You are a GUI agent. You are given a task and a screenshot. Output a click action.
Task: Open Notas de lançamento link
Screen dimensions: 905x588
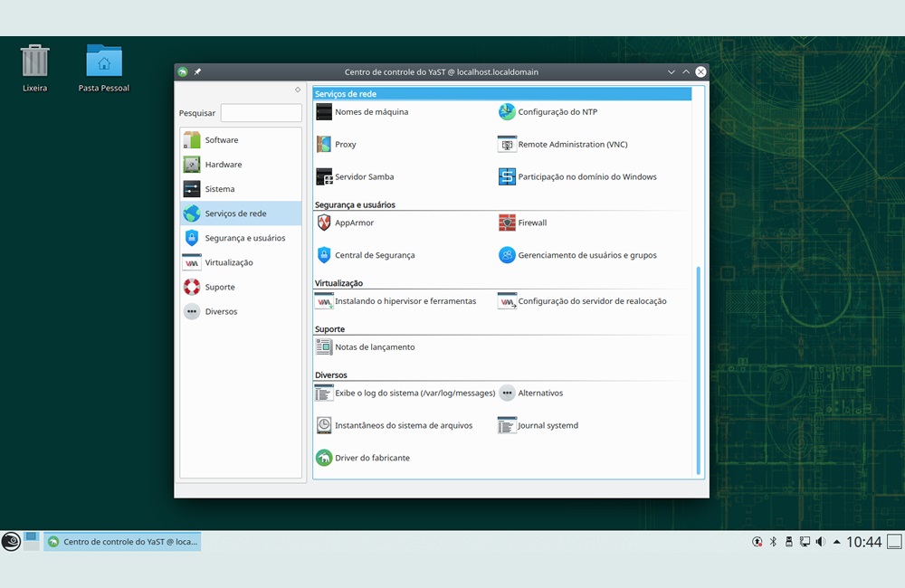374,347
